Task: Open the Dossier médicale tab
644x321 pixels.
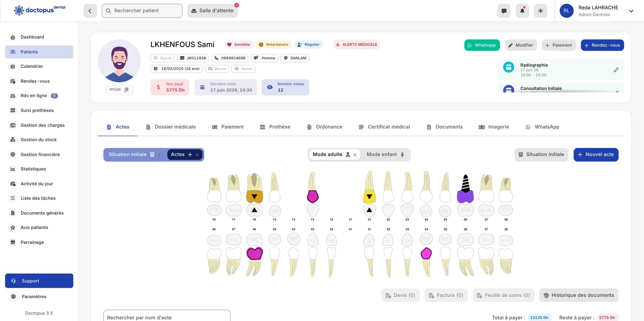Action: [171, 127]
